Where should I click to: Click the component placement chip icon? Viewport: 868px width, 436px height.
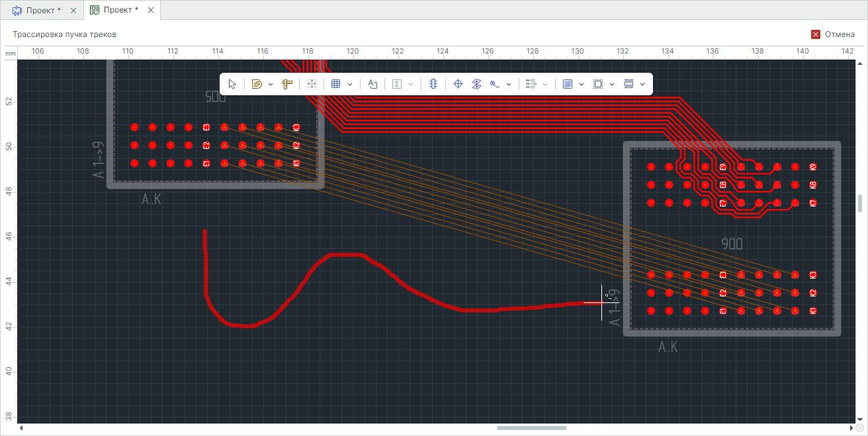pyautogui.click(x=433, y=84)
